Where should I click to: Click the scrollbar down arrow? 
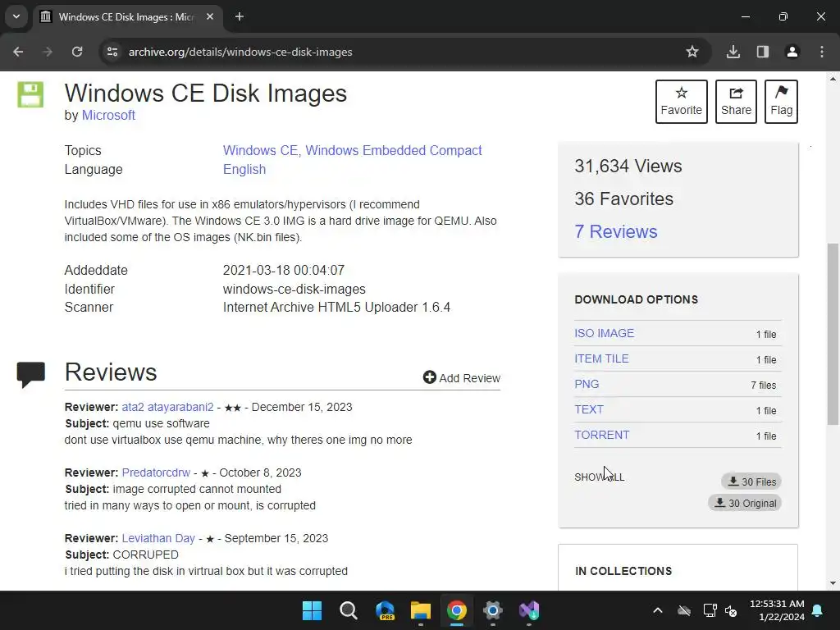833,583
